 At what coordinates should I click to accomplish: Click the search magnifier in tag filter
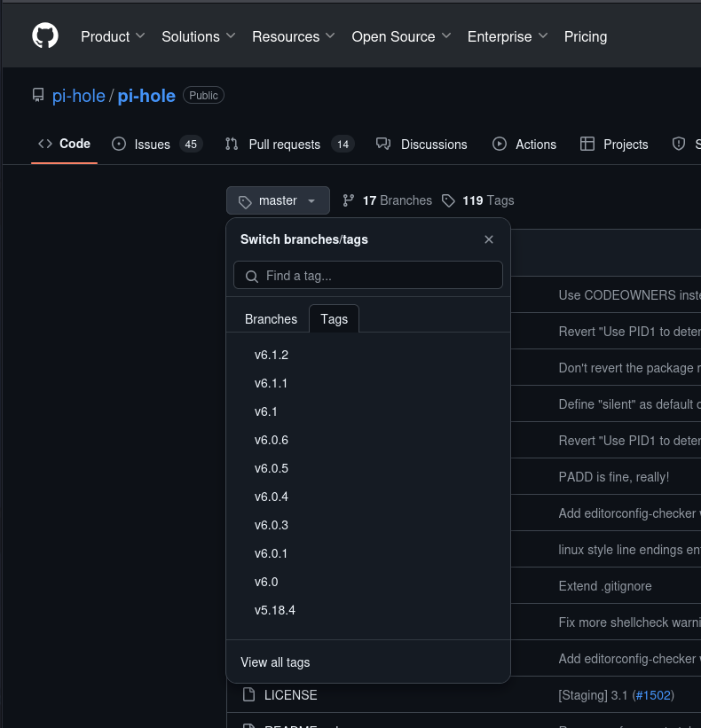[x=252, y=277]
